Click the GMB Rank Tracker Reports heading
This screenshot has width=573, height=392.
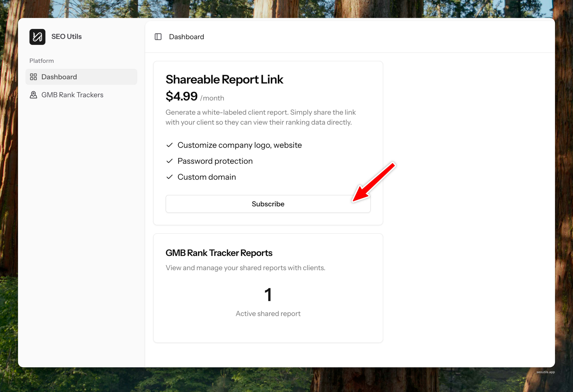coord(219,253)
